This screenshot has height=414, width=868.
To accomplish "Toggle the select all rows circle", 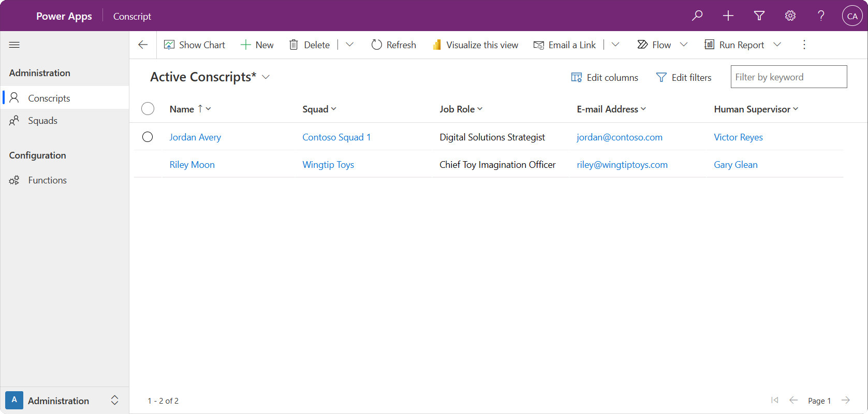I will (x=148, y=109).
